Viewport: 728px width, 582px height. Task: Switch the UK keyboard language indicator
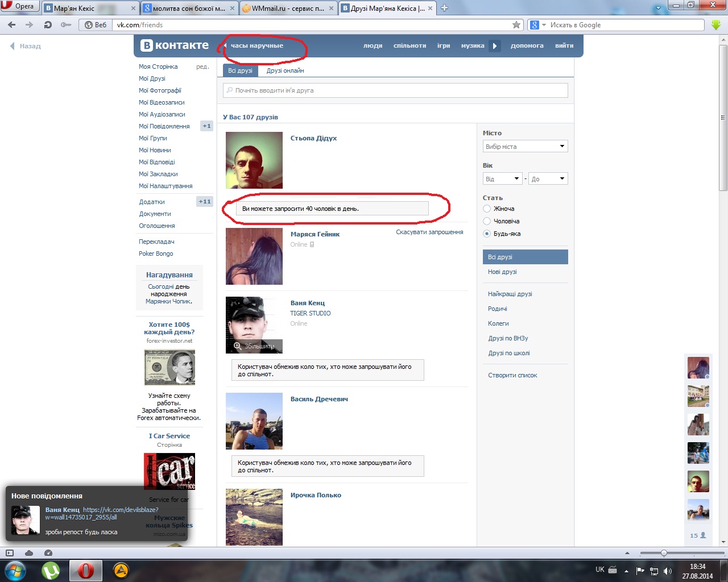[x=600, y=569]
